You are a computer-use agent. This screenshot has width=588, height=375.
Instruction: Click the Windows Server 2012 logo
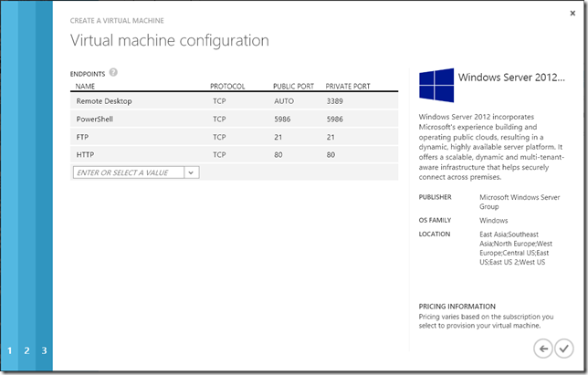click(436, 86)
